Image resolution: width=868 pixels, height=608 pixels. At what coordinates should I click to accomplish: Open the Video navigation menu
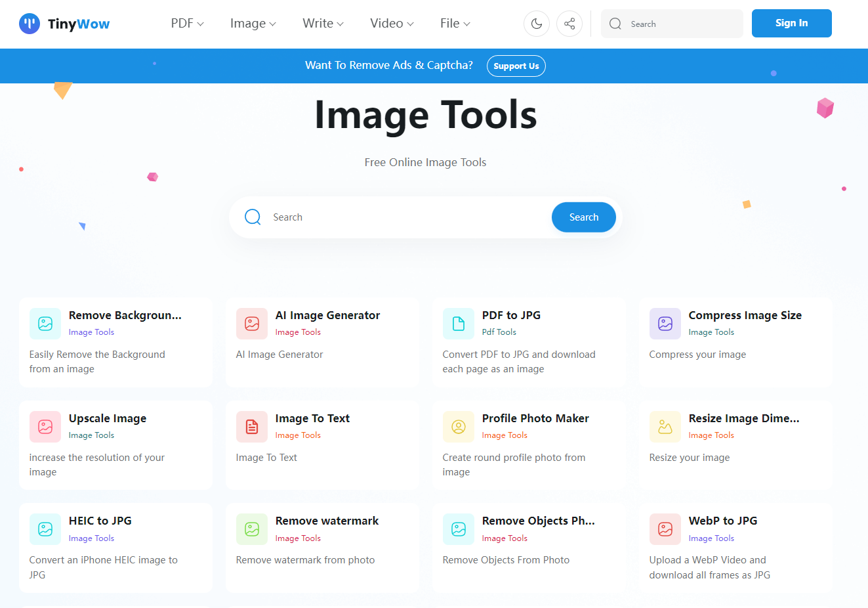(x=392, y=24)
